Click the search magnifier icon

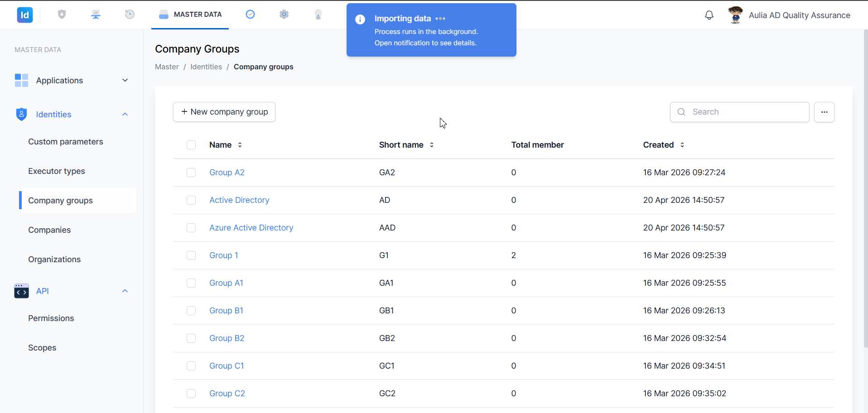tap(681, 112)
